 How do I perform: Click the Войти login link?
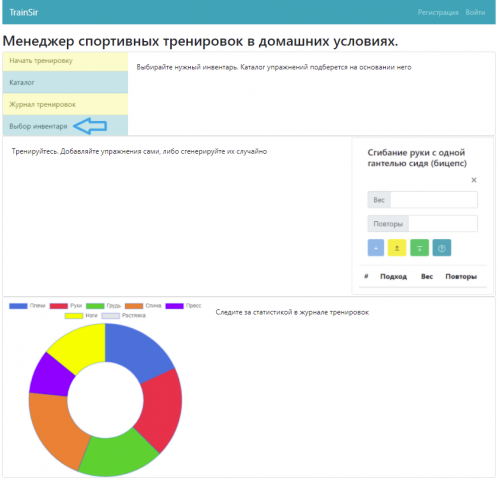475,13
